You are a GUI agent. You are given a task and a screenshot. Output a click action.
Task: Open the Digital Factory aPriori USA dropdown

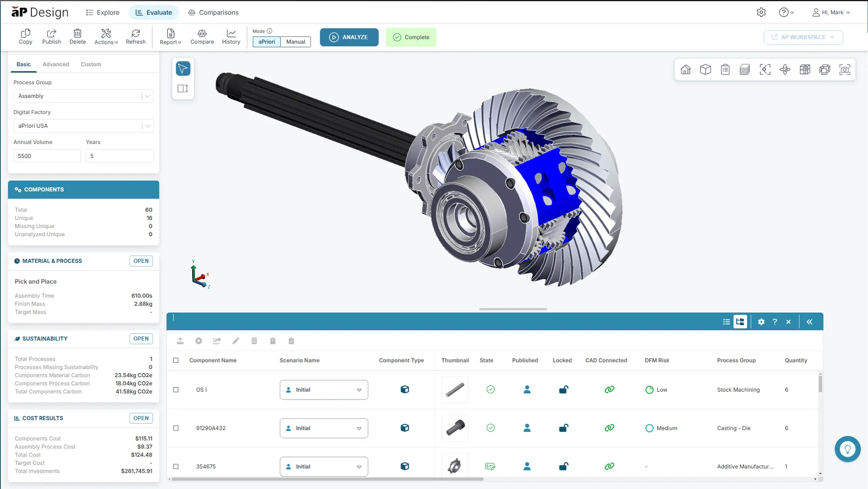(x=83, y=126)
